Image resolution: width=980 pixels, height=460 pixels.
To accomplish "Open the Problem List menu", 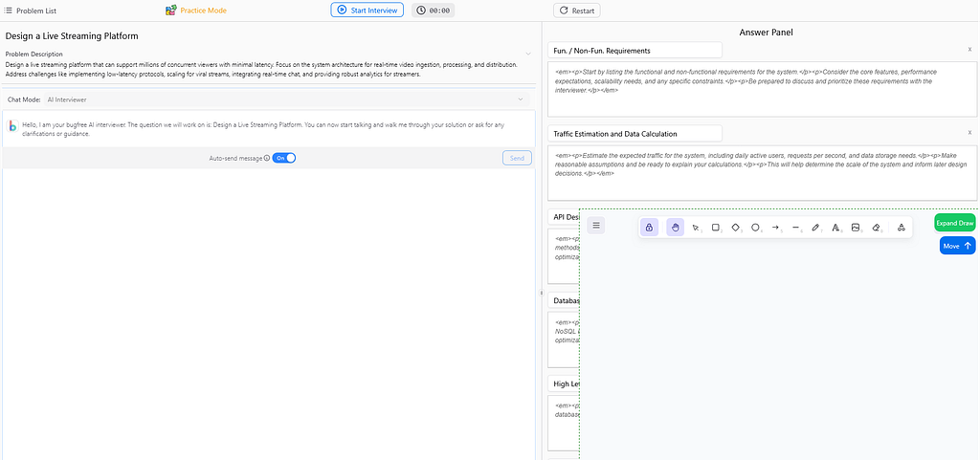I will tap(30, 11).
